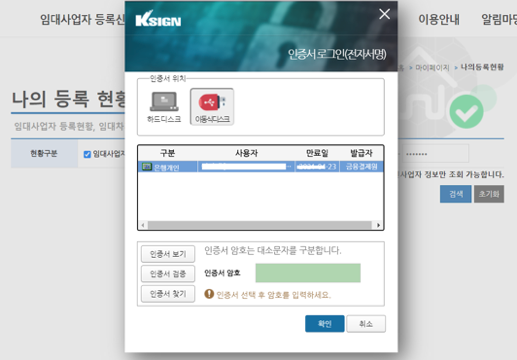Click the masked input field on background page

pyautogui.click(x=435, y=154)
